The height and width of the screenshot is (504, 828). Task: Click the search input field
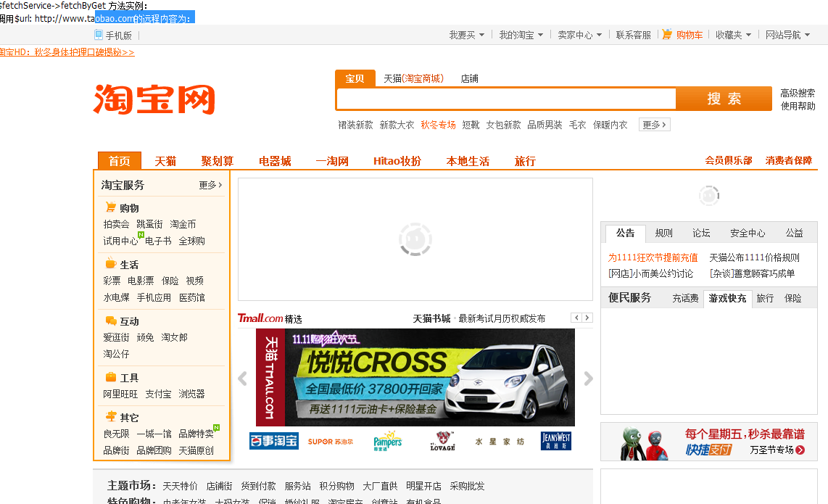pyautogui.click(x=506, y=99)
